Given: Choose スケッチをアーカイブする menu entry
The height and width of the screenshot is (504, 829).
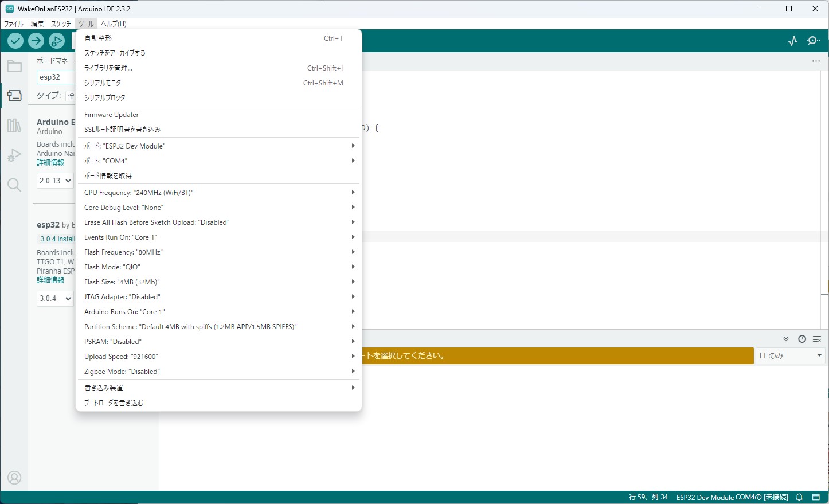Looking at the screenshot, I should 218,53.
